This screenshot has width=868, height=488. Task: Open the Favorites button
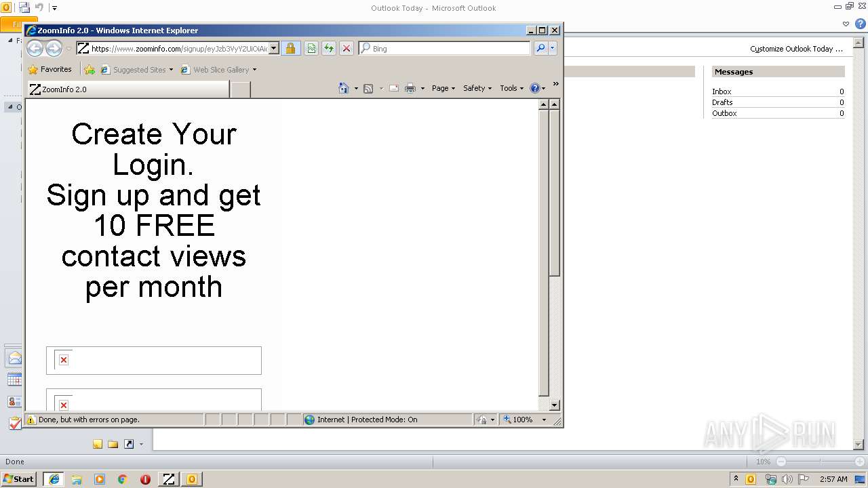(x=50, y=69)
